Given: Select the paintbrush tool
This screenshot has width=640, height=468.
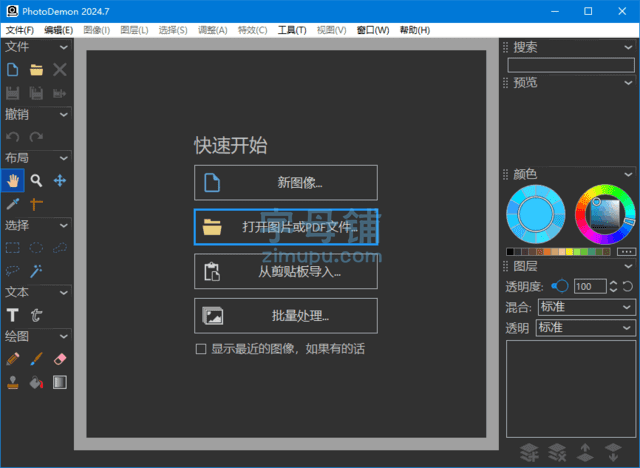Looking at the screenshot, I should [36, 359].
